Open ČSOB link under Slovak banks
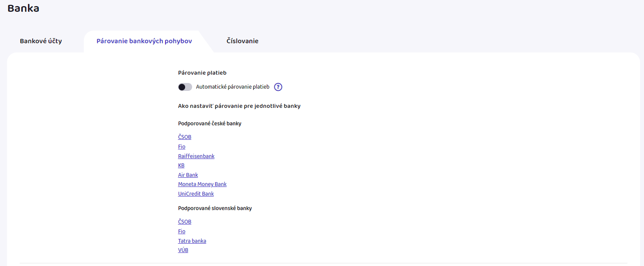 point(185,222)
